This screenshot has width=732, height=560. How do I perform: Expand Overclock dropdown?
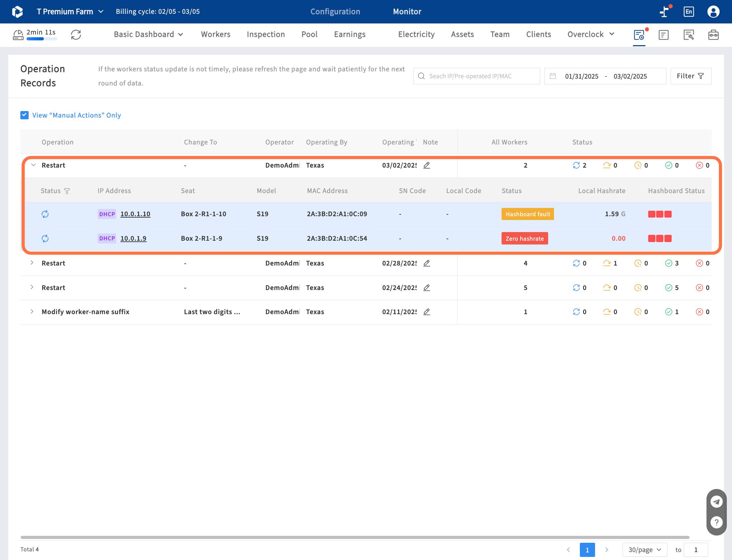[591, 34]
